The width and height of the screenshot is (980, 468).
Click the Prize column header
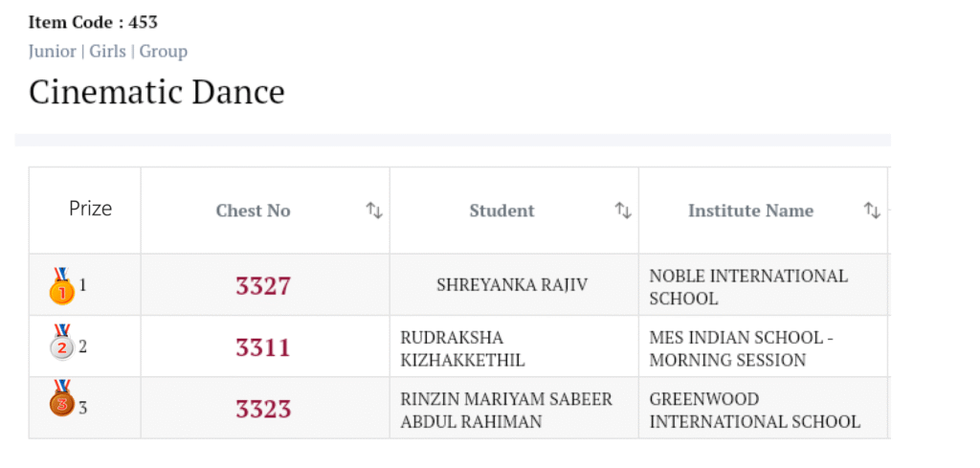[90, 209]
